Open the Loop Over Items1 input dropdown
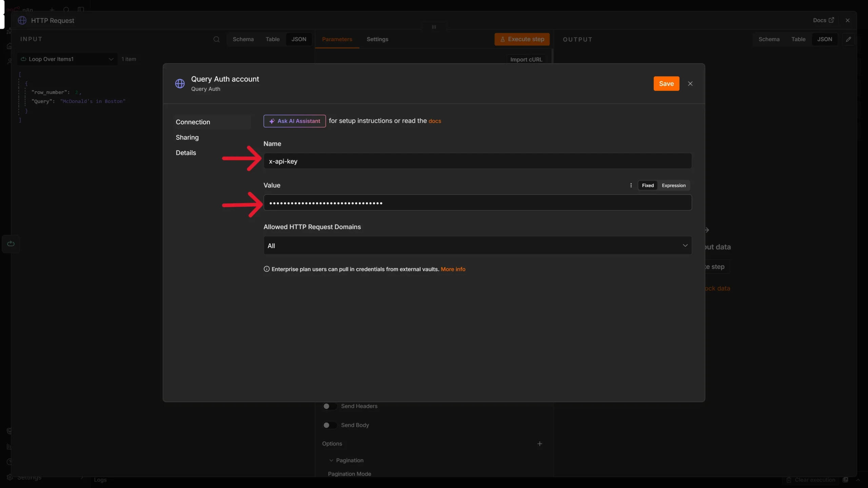 [67, 59]
